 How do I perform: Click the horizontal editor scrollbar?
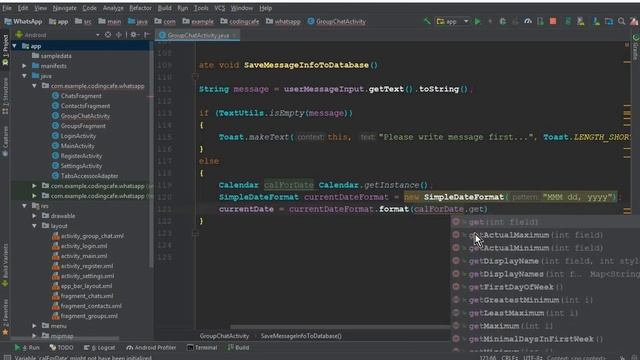click(339, 327)
